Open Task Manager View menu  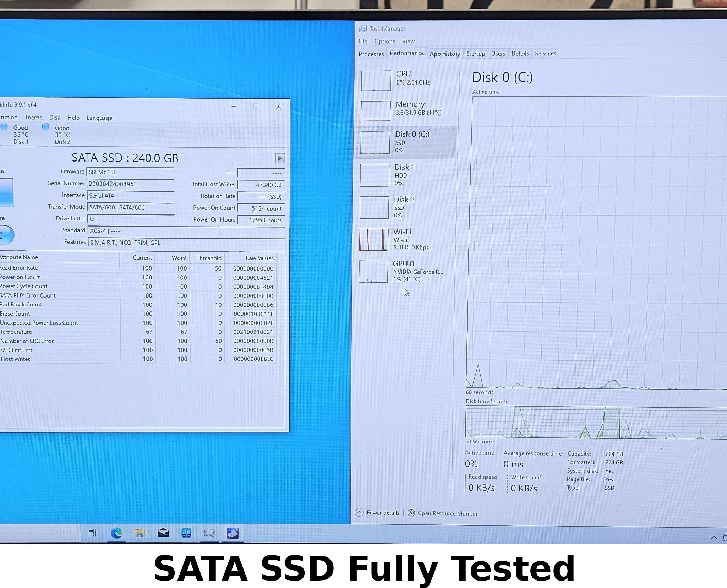pos(408,41)
